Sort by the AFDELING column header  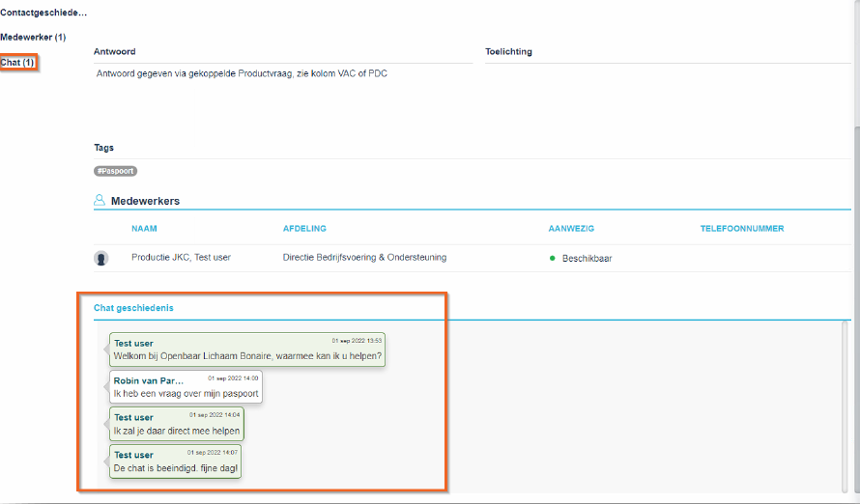(x=304, y=229)
